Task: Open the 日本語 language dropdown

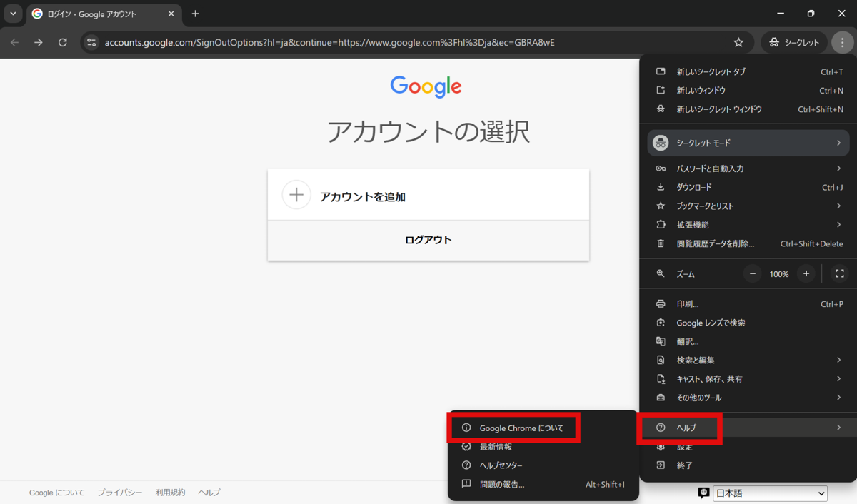Action: tap(770, 493)
